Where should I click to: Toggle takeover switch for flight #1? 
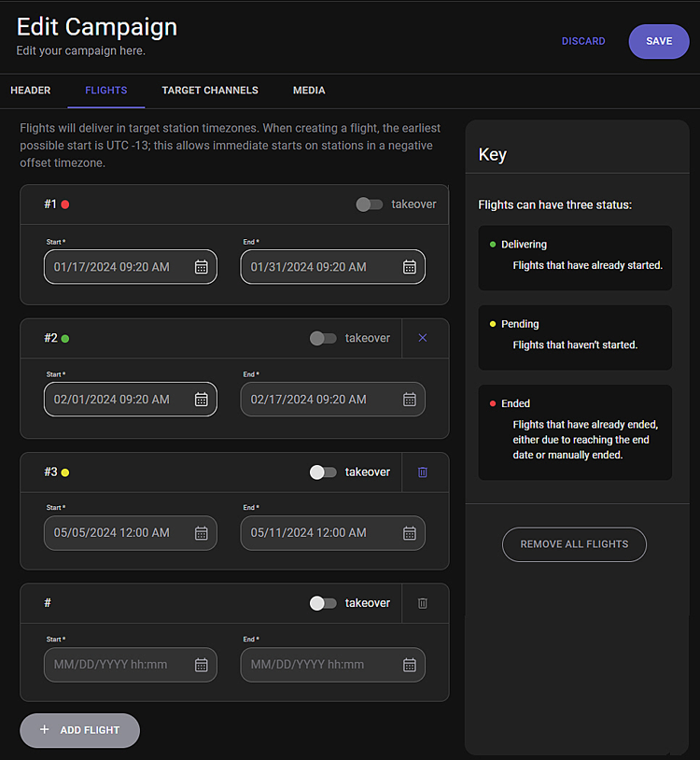370,204
